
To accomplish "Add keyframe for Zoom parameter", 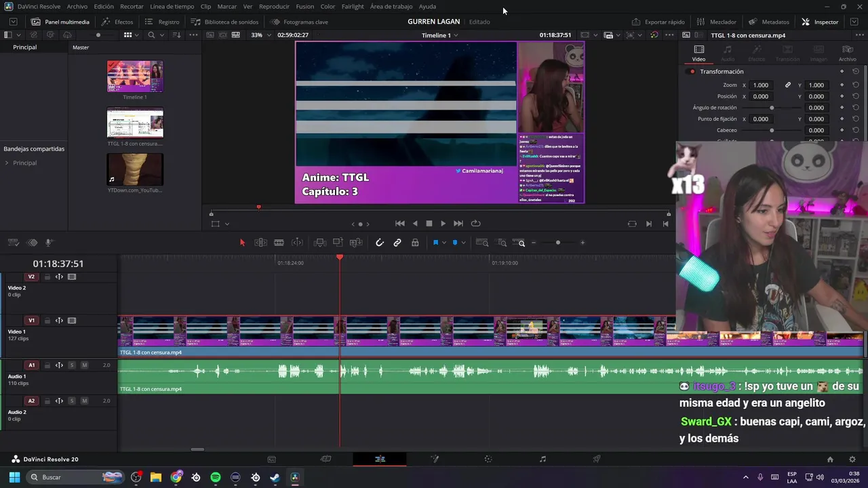I will tap(842, 85).
